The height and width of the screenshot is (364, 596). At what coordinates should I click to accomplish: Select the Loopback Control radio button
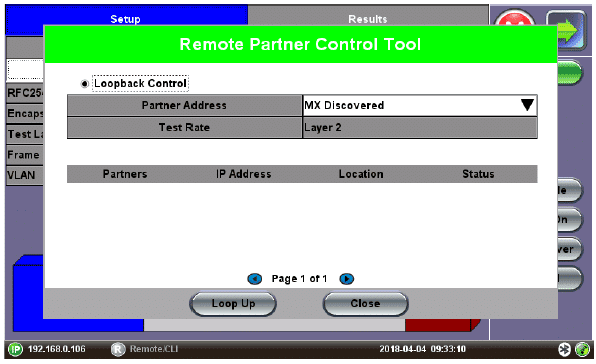pyautogui.click(x=85, y=84)
